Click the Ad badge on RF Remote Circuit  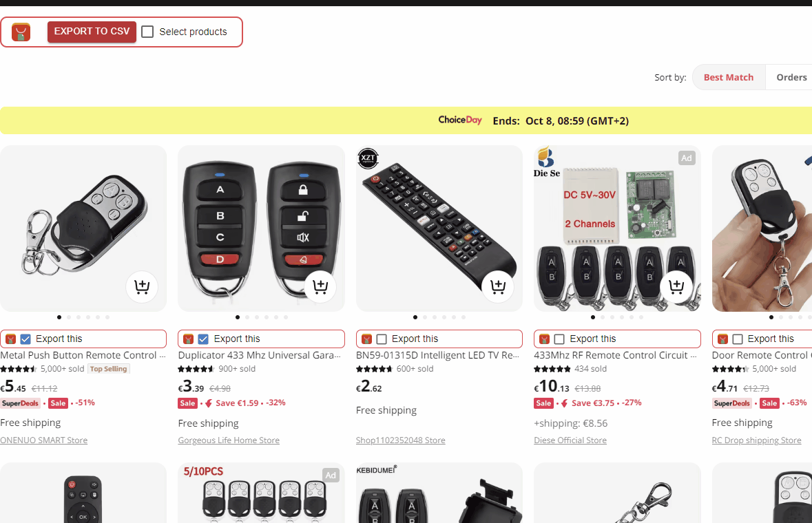tap(687, 158)
